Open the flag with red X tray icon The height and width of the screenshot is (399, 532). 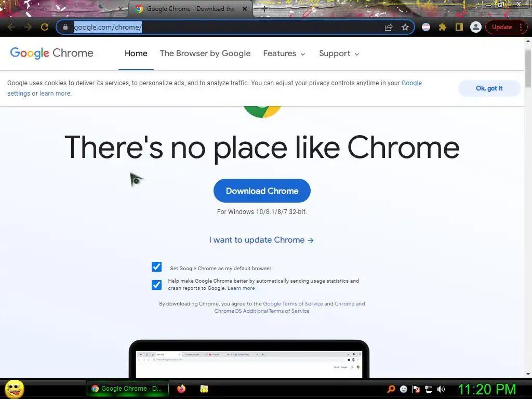click(x=416, y=389)
